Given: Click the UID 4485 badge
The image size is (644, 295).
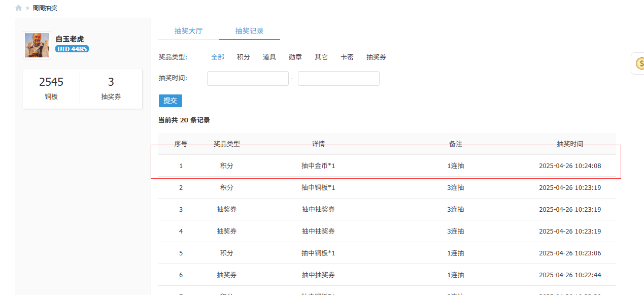Looking at the screenshot, I should (x=72, y=49).
